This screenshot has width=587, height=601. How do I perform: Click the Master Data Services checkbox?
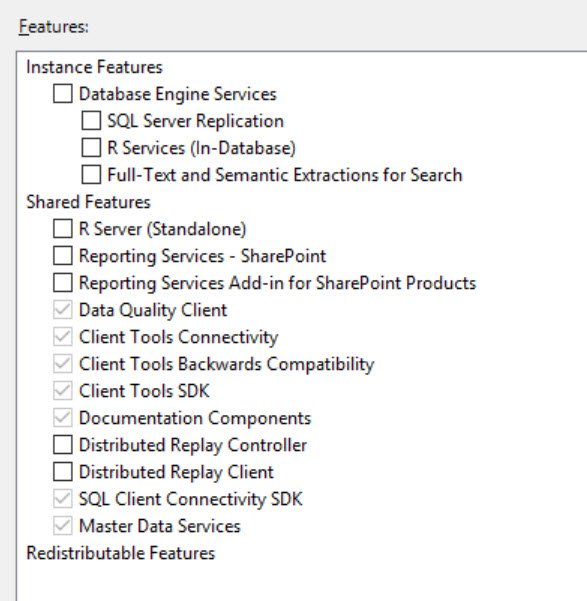pyautogui.click(x=62, y=525)
